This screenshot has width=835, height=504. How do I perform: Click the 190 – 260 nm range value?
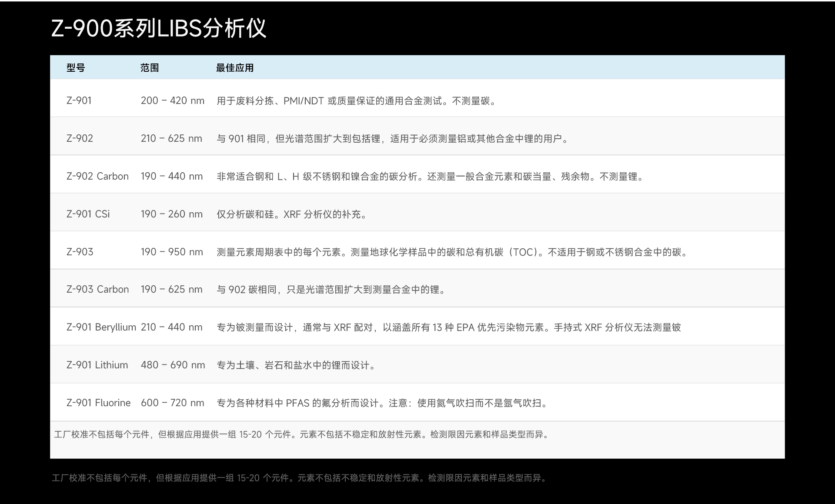[x=172, y=214]
